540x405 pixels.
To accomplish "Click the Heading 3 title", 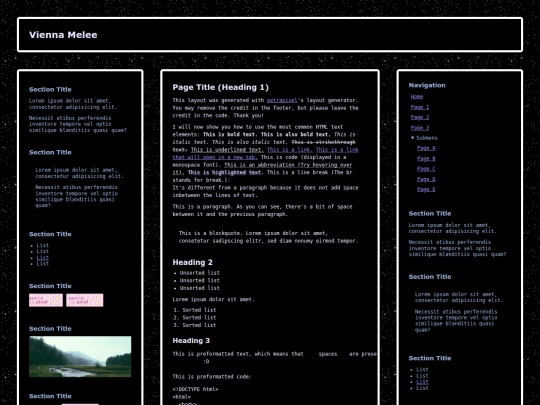I will coord(191,341).
